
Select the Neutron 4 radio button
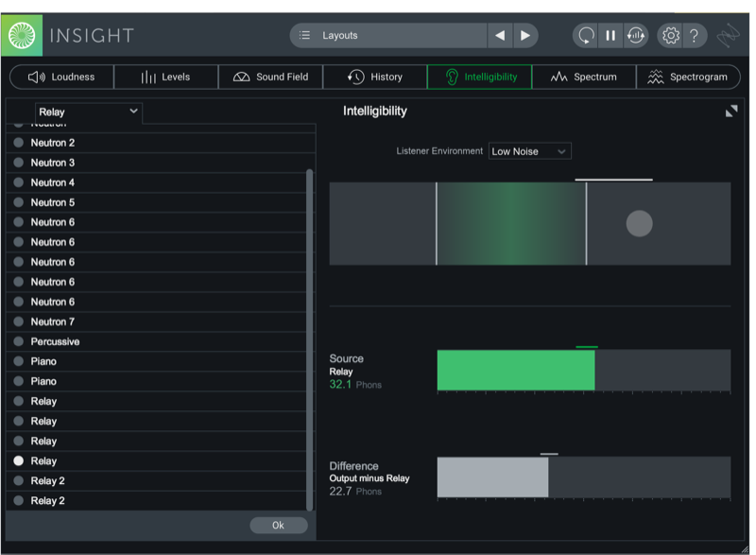click(18, 182)
